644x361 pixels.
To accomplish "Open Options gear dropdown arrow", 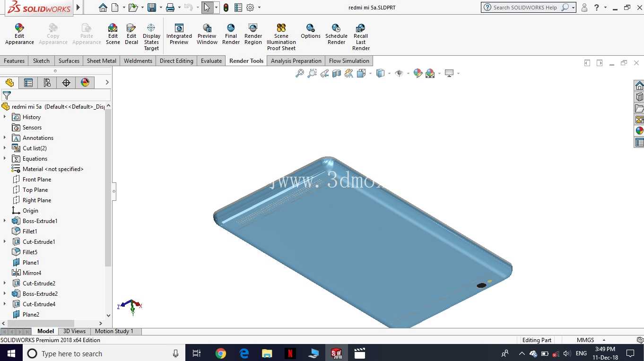I will (259, 8).
